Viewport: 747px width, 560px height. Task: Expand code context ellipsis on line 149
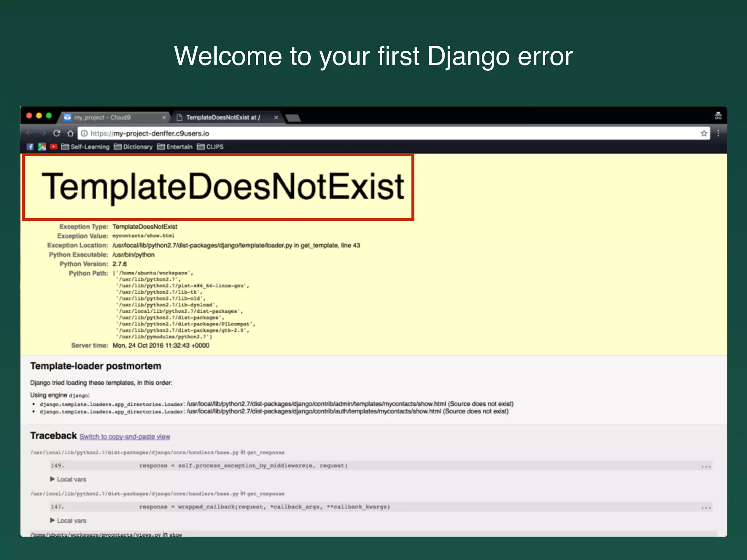click(706, 466)
